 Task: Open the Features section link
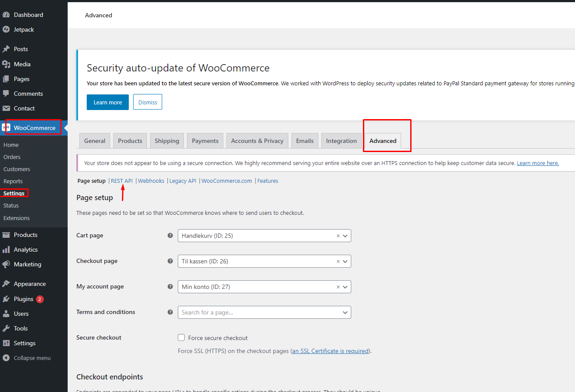point(268,181)
